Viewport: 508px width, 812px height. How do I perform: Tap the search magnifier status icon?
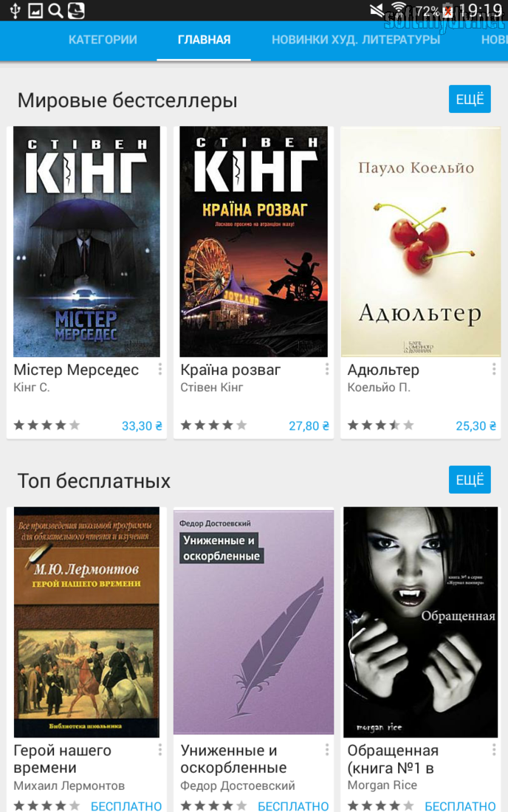coord(55,10)
